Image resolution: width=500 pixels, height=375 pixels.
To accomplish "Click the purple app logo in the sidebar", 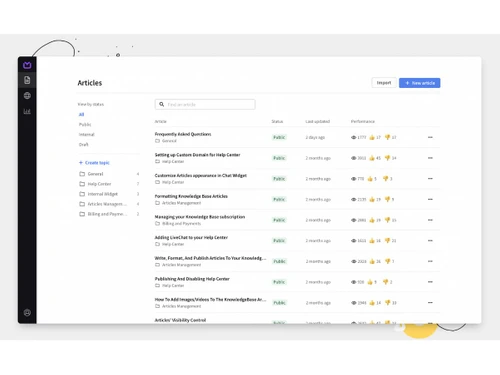I will pyautogui.click(x=27, y=65).
